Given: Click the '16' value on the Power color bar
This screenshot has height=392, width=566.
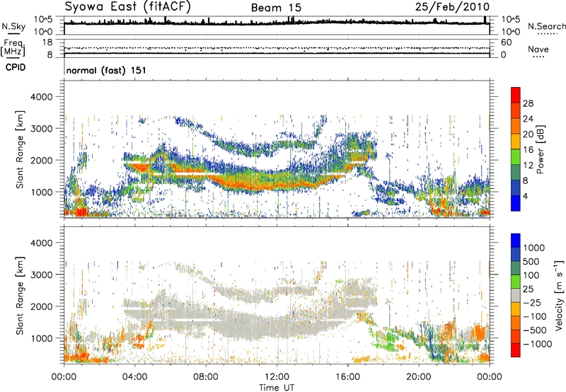Looking at the screenshot, I should click(x=528, y=150).
